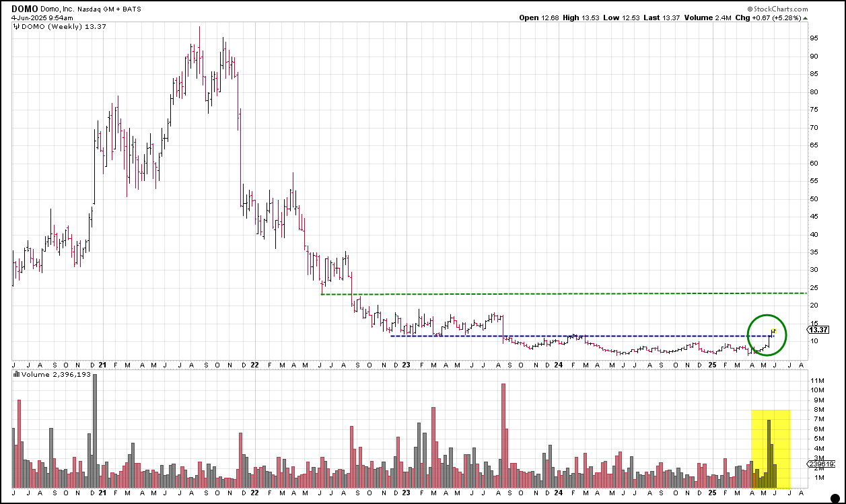The width and height of the screenshot is (846, 504).
Task: Click the 4-Jun-2025 9:54am timestamp
Action: (x=42, y=18)
